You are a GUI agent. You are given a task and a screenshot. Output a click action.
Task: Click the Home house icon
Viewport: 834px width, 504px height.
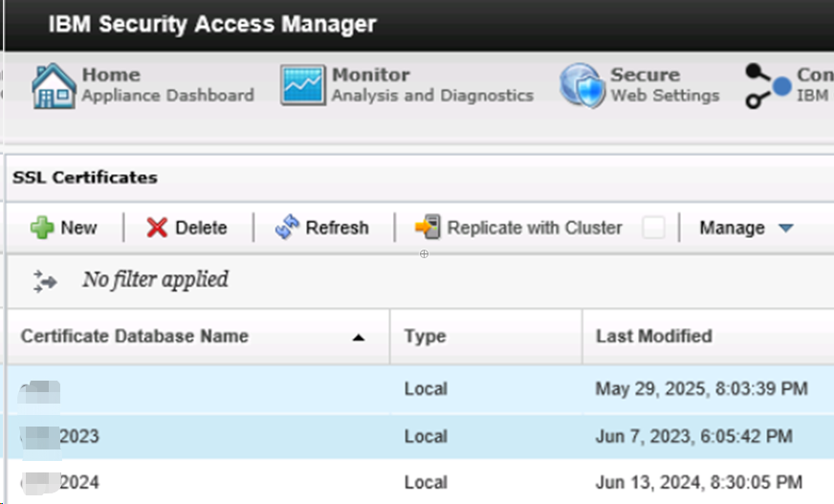click(54, 86)
